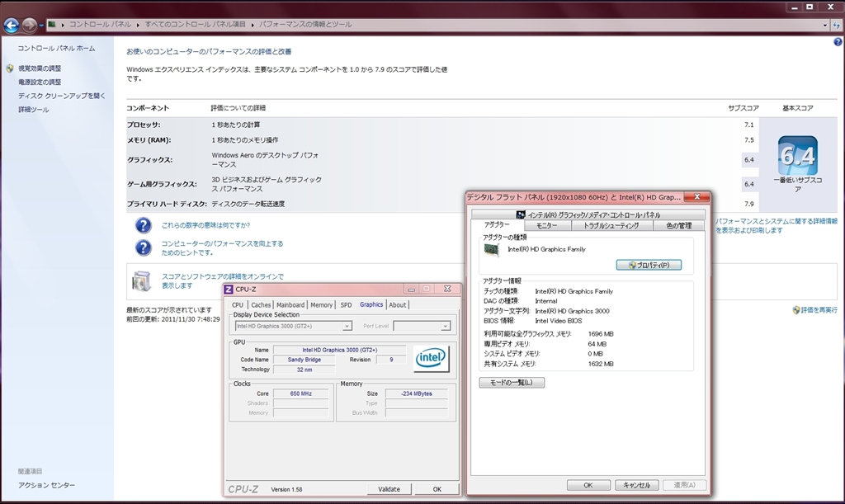
Task: Switch to Caches tab in CPU-Z
Action: (x=261, y=304)
